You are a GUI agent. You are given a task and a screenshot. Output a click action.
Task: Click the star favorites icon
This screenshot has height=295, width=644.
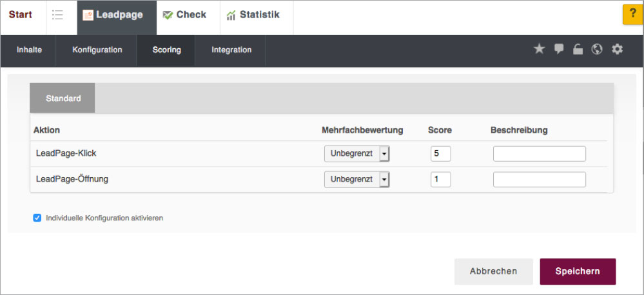coord(539,49)
